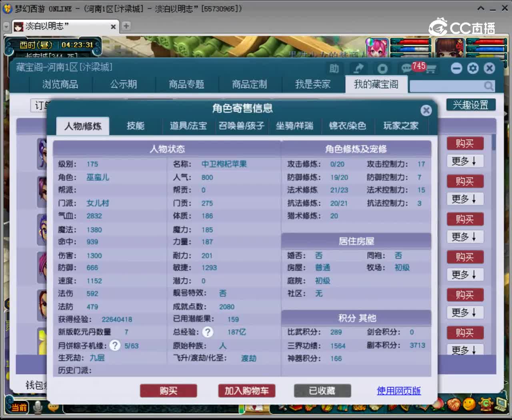View the 坐骑/祥瑞 tab
512x420 pixels.
(295, 126)
